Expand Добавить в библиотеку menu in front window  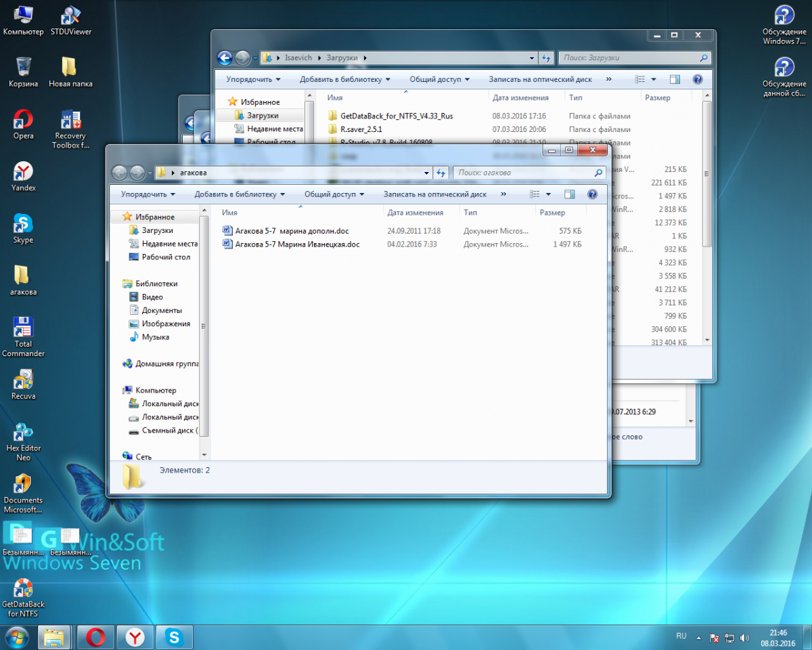pyautogui.click(x=240, y=194)
